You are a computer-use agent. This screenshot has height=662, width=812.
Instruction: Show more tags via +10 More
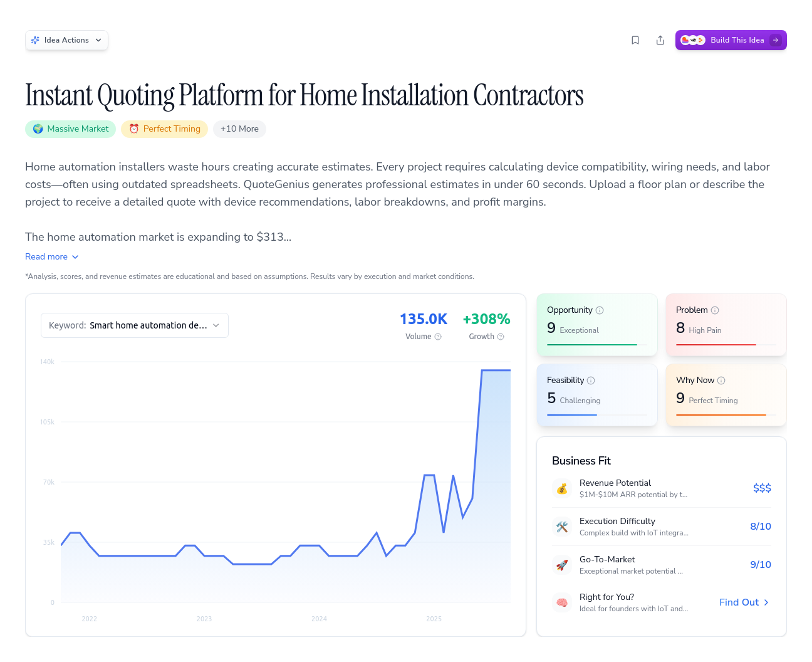click(x=239, y=129)
